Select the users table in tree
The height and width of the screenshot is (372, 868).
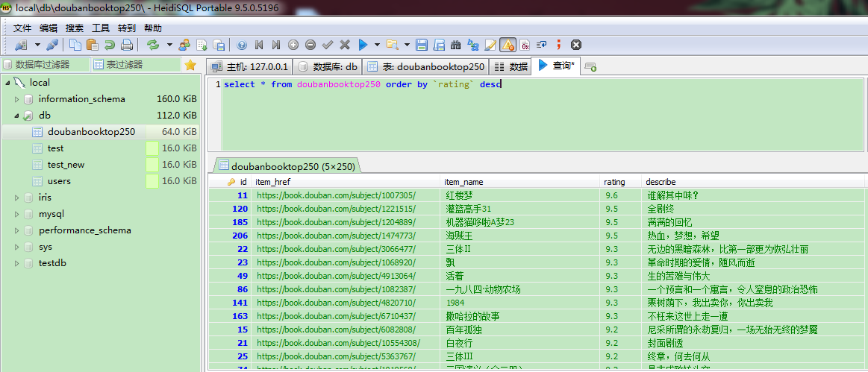coord(59,181)
